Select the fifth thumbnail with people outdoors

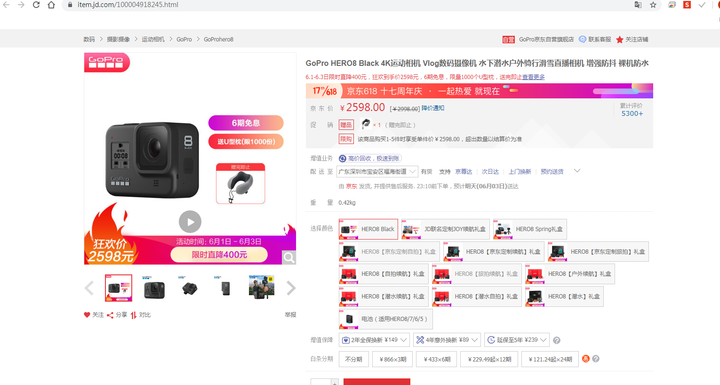point(261,288)
